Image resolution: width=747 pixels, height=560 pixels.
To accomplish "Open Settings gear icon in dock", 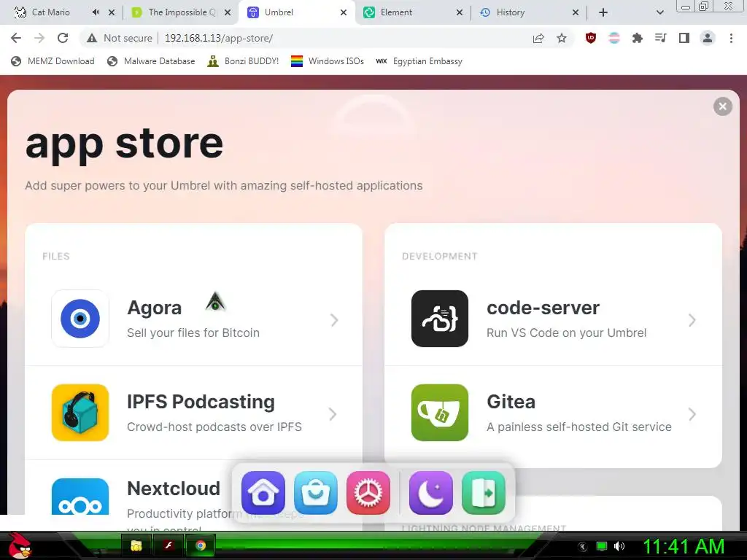I will pyautogui.click(x=368, y=493).
